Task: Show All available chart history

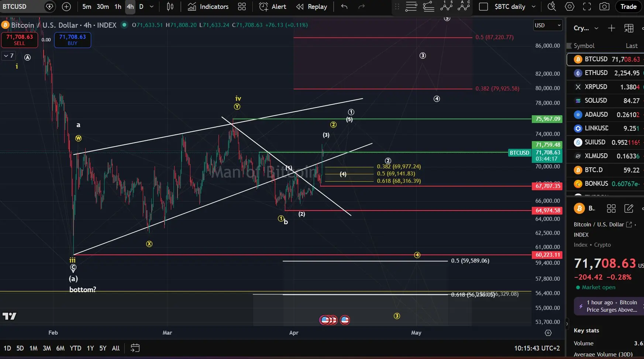Action: [116, 348]
